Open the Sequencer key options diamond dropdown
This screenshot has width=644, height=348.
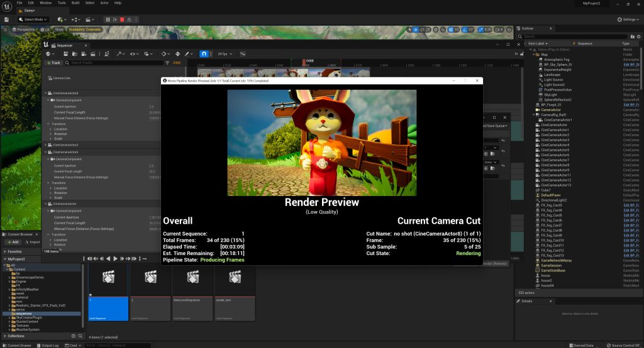coord(165,54)
